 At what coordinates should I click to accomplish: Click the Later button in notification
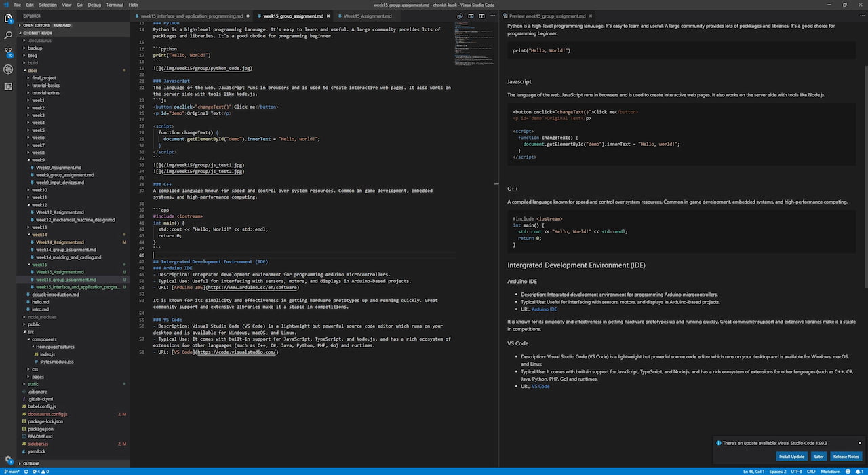click(818, 456)
